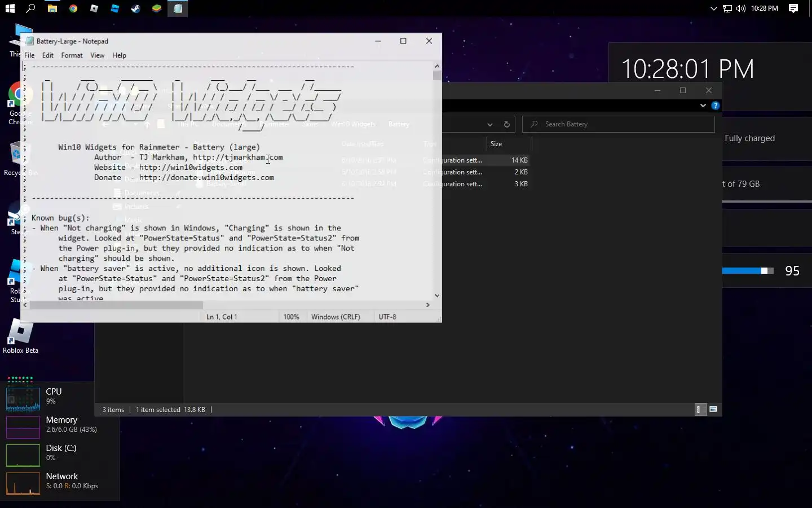
Task: Open Notepad View menu
Action: tap(98, 55)
